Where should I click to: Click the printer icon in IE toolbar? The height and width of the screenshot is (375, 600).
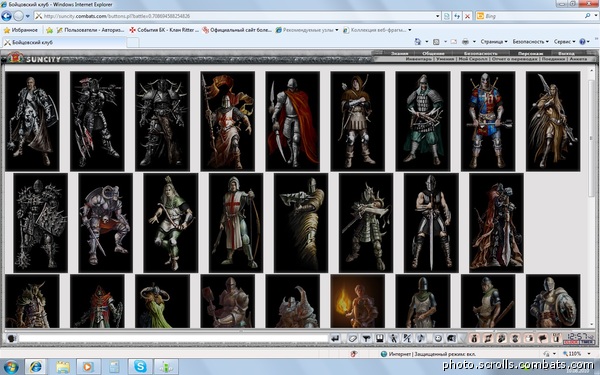(x=465, y=41)
